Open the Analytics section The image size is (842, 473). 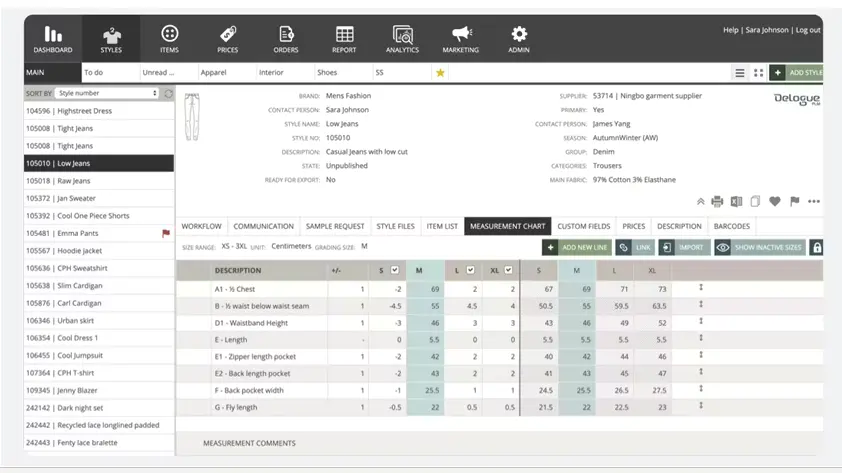402,39
